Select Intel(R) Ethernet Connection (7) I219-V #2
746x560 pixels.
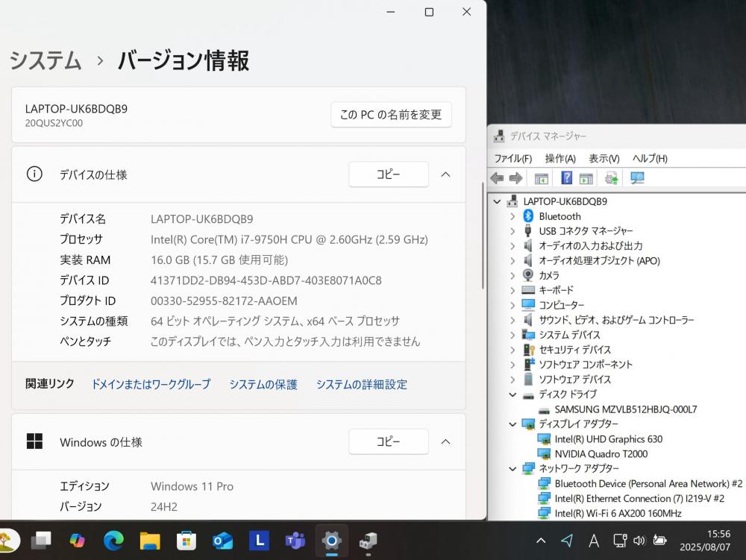[x=639, y=499]
